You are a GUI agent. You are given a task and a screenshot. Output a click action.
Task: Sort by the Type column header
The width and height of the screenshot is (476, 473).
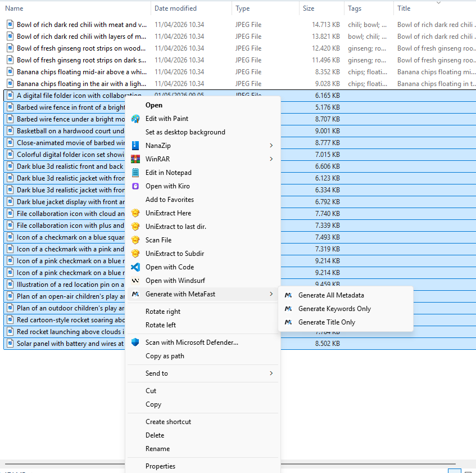[265, 8]
